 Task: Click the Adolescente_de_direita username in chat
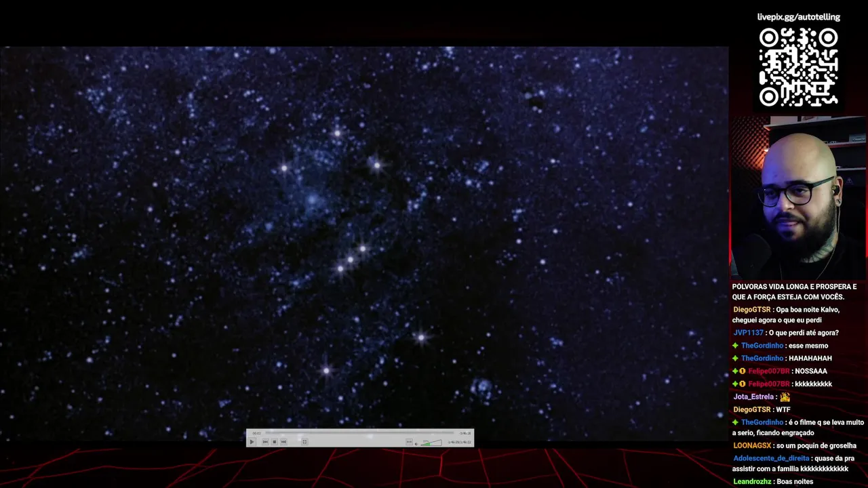point(771,459)
